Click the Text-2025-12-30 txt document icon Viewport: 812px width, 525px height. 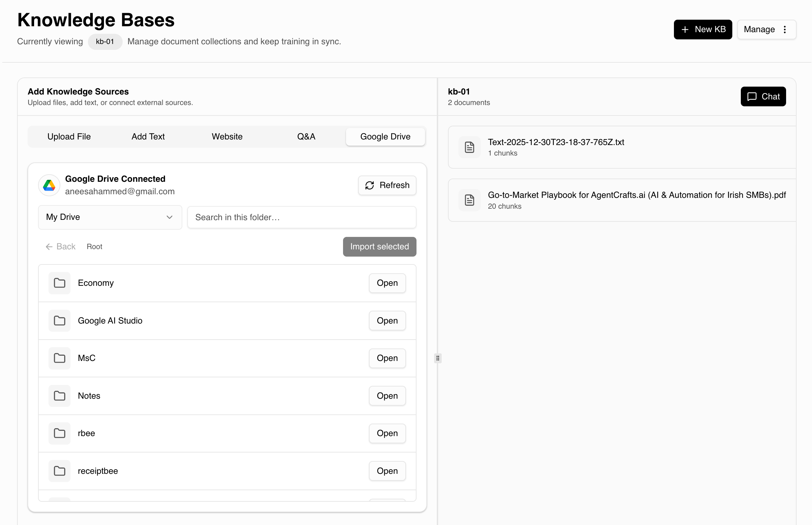pos(469,147)
